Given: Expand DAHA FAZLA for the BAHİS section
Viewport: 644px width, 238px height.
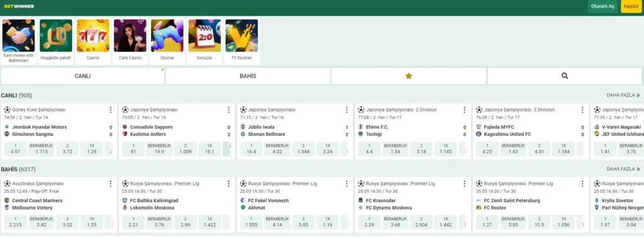Looking at the screenshot, I should [623, 169].
